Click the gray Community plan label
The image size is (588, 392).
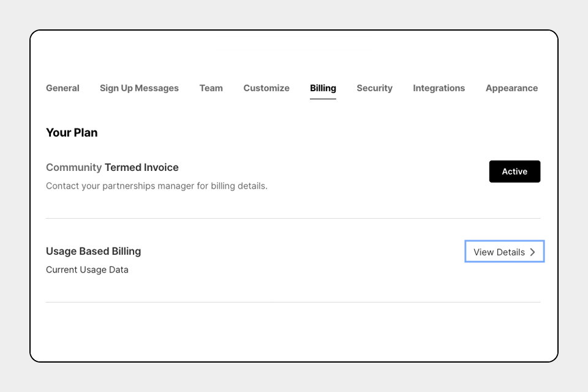click(x=73, y=167)
